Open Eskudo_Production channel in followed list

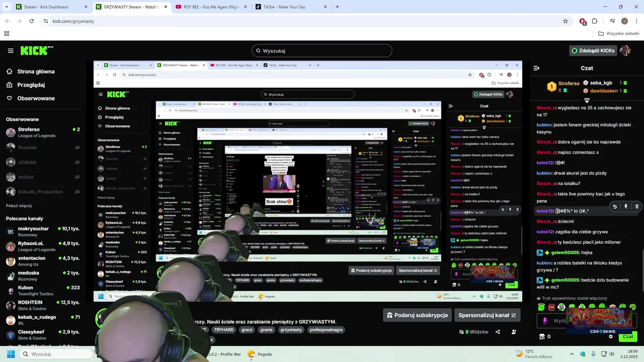tap(43, 192)
